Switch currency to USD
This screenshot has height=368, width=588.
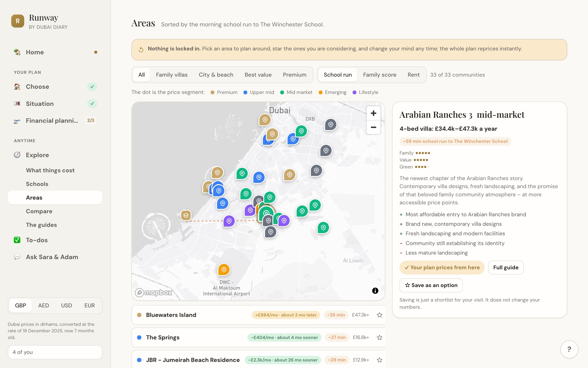[x=66, y=305]
